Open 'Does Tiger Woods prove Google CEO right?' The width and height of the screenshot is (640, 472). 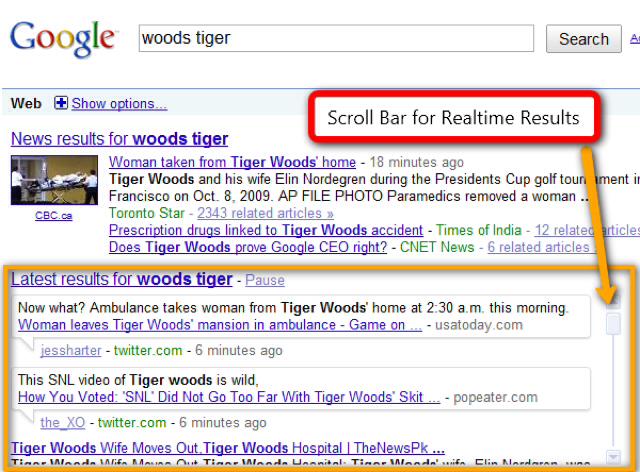tap(248, 247)
